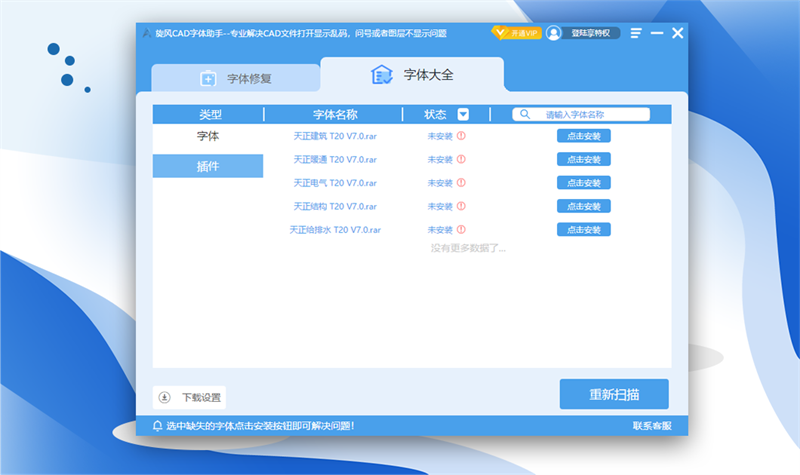The image size is (800, 475).
Task: Click warning icon beside 天正建筑 status
Action: [x=461, y=136]
